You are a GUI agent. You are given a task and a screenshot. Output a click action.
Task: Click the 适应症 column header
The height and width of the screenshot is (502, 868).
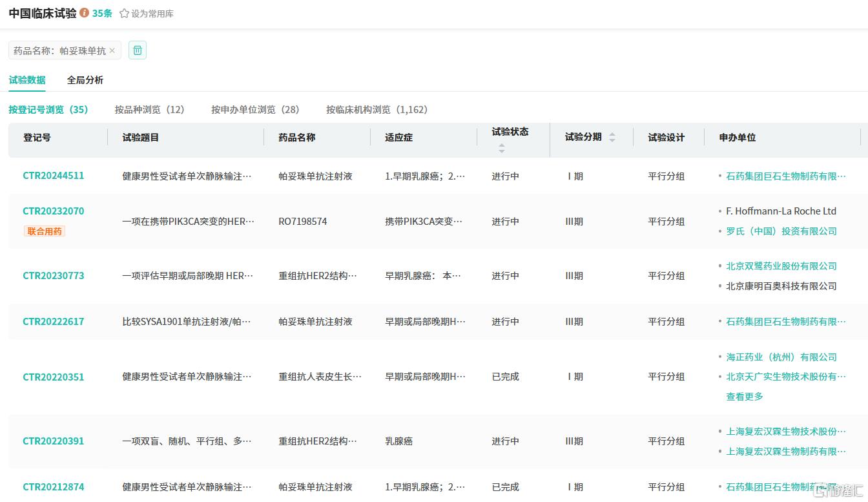398,138
